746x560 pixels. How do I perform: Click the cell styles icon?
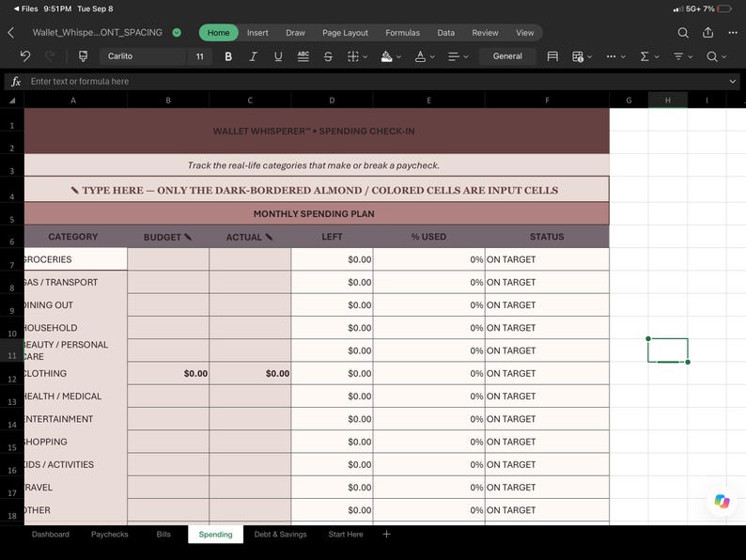tap(552, 56)
